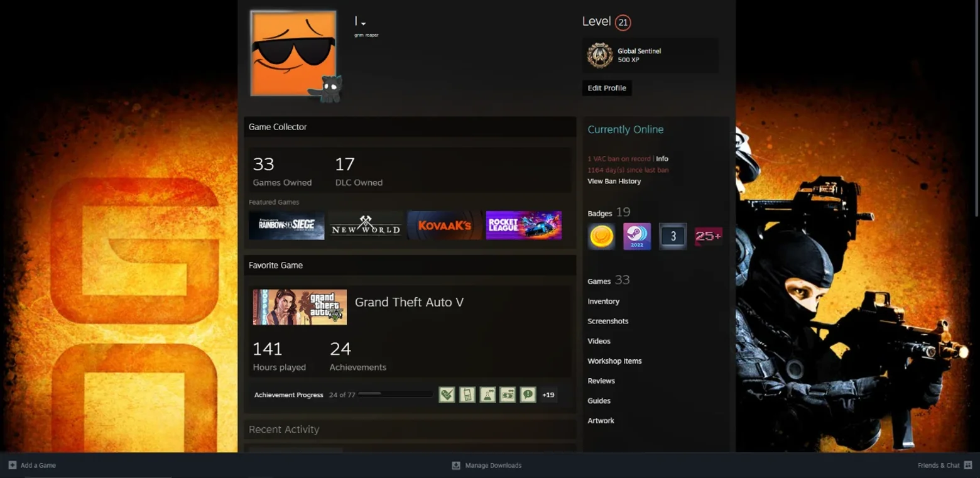980x478 pixels.
Task: Open Artwork in the profile sidebar
Action: coord(601,421)
